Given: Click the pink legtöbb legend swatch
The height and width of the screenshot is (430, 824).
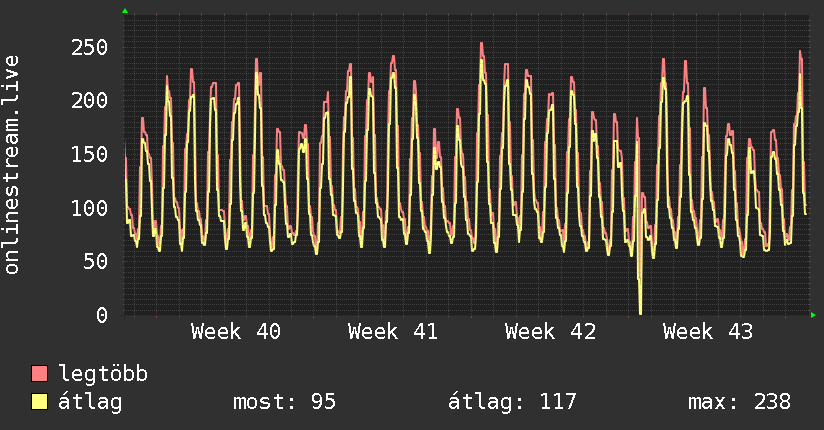Looking at the screenshot, I should [x=39, y=373].
